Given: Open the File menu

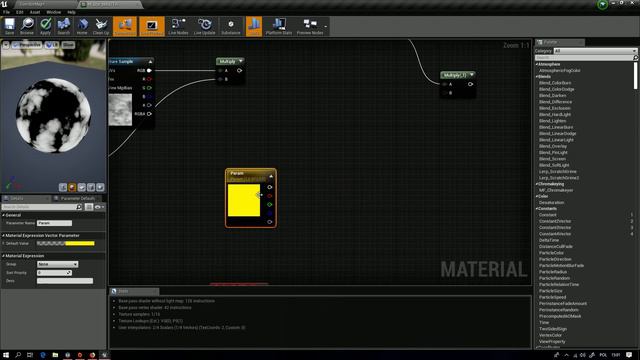Looking at the screenshot, I should point(7,12).
